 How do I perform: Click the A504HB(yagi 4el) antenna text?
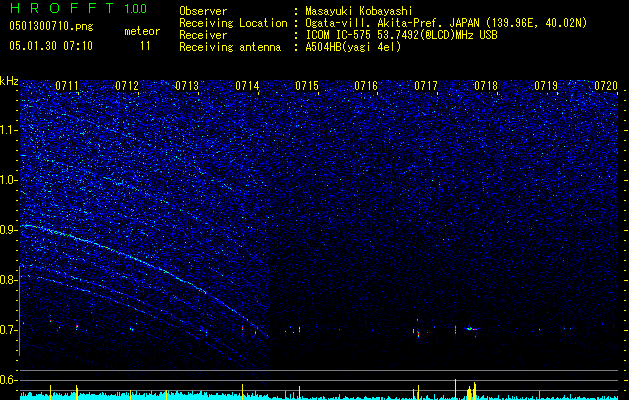(353, 47)
